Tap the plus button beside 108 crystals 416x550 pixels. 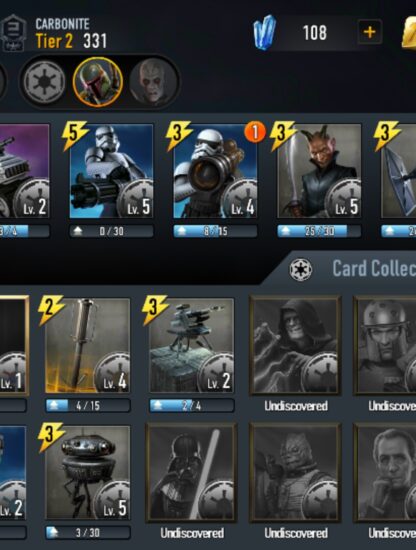[369, 32]
